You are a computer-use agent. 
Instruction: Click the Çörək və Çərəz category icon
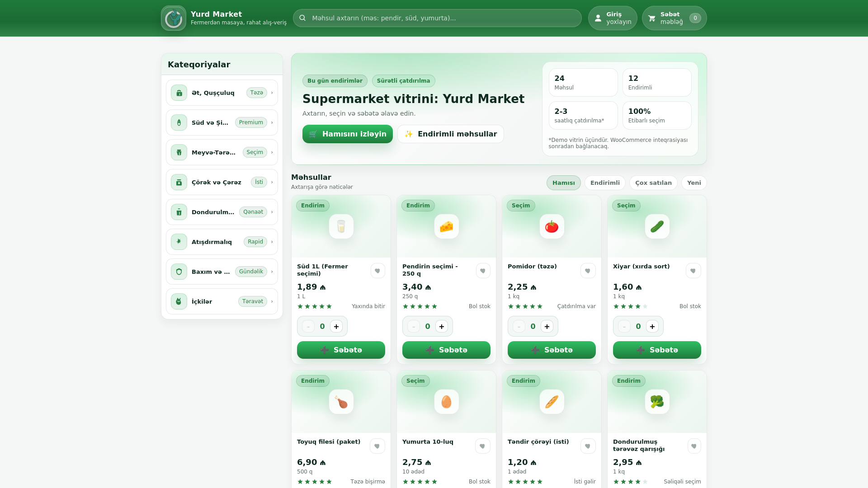179,182
